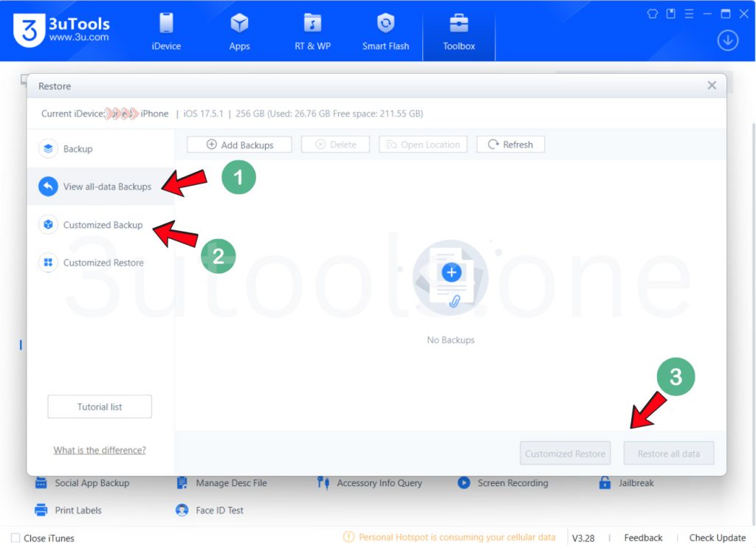Open the Apps section
The image size is (756, 554).
(x=239, y=30)
